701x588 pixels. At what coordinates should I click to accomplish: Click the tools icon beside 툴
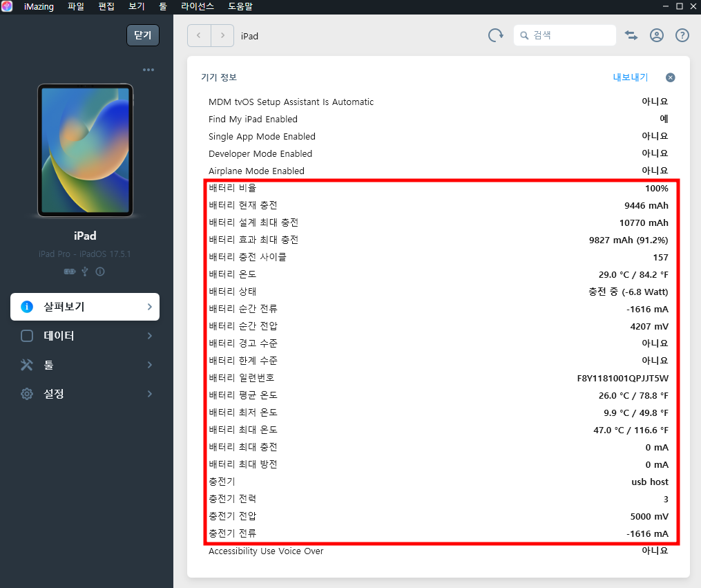tap(27, 365)
